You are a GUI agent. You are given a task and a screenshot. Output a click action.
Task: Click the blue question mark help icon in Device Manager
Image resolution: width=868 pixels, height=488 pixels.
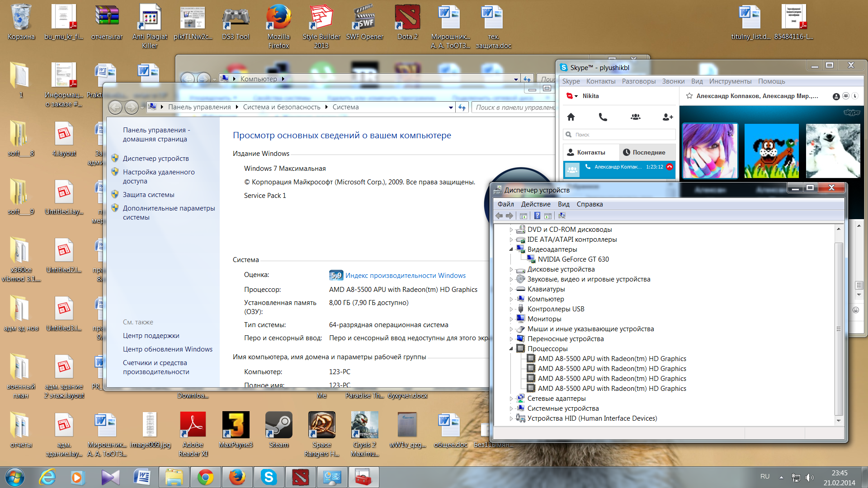tap(537, 216)
